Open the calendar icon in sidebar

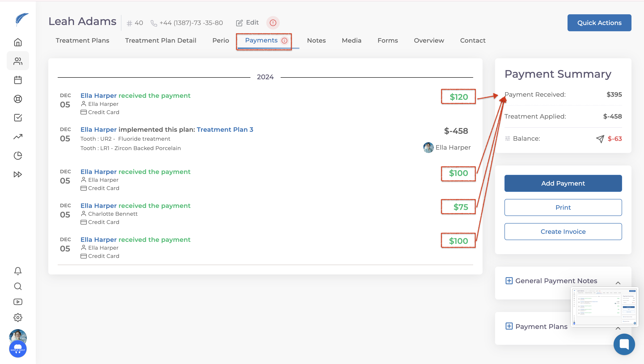(18, 80)
